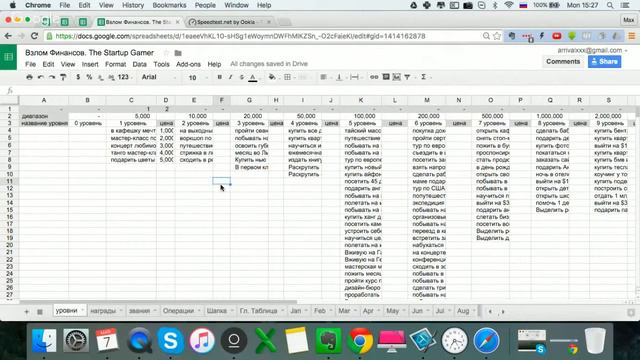
Task: Bookmark this page with star icon
Action: pos(497,36)
